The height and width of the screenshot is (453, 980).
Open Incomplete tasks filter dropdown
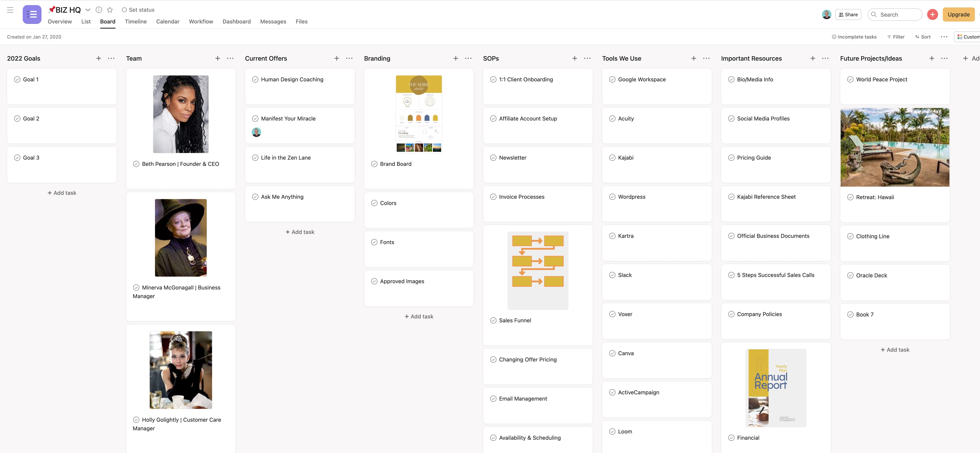point(854,37)
